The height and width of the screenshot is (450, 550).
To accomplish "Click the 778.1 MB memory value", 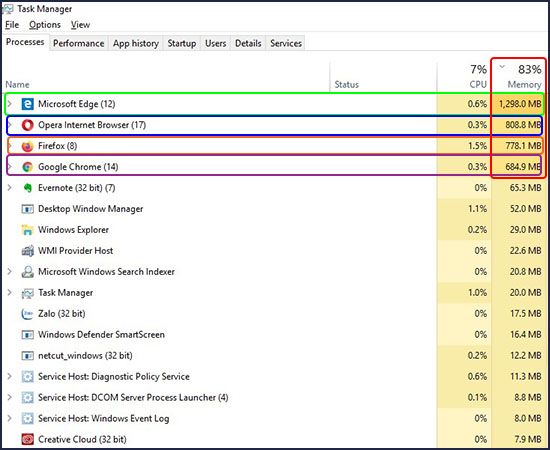I will coord(523,146).
